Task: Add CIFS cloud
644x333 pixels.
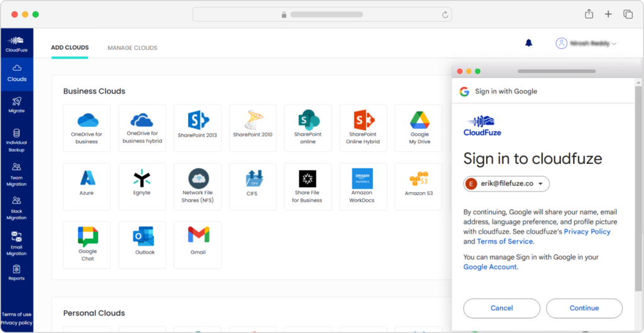Action: pos(253,187)
